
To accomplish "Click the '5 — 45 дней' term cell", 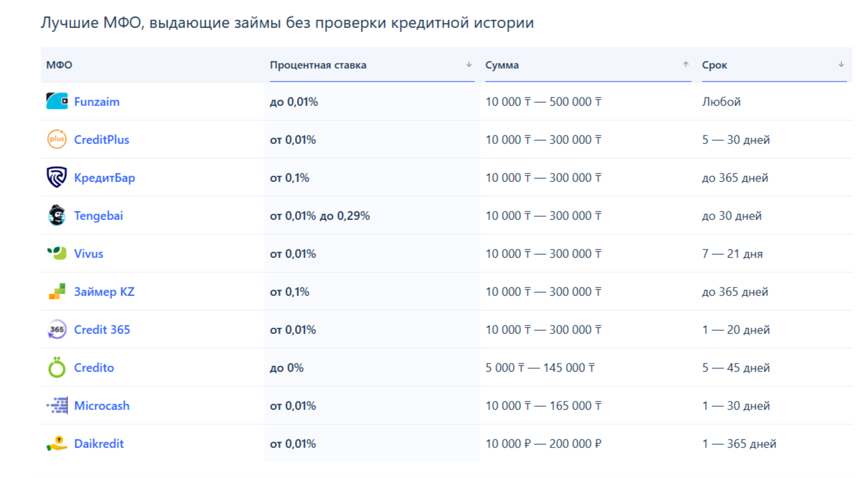I will [736, 368].
